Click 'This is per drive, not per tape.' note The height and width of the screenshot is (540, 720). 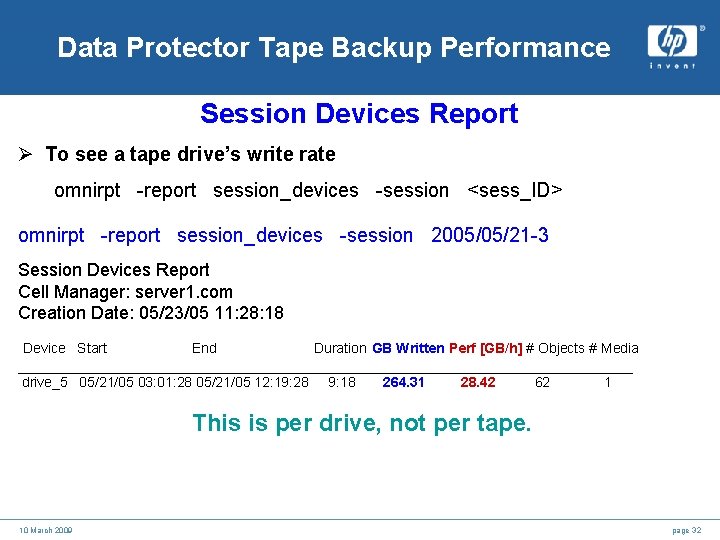(361, 423)
